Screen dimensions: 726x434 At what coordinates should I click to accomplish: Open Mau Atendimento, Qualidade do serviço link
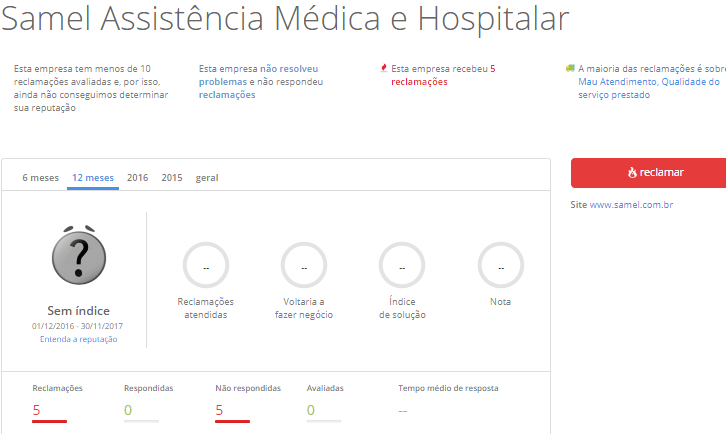pyautogui.click(x=649, y=88)
